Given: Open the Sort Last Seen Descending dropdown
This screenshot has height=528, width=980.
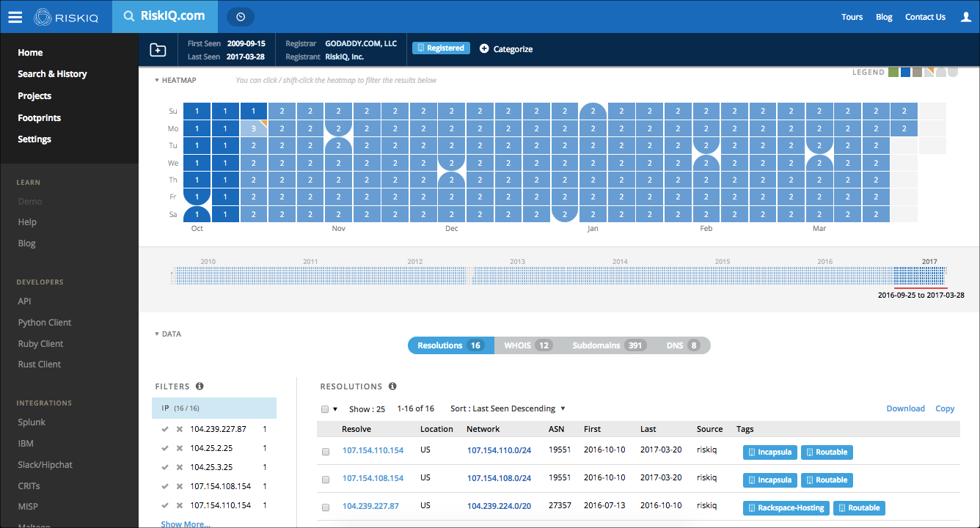Looking at the screenshot, I should [x=508, y=408].
